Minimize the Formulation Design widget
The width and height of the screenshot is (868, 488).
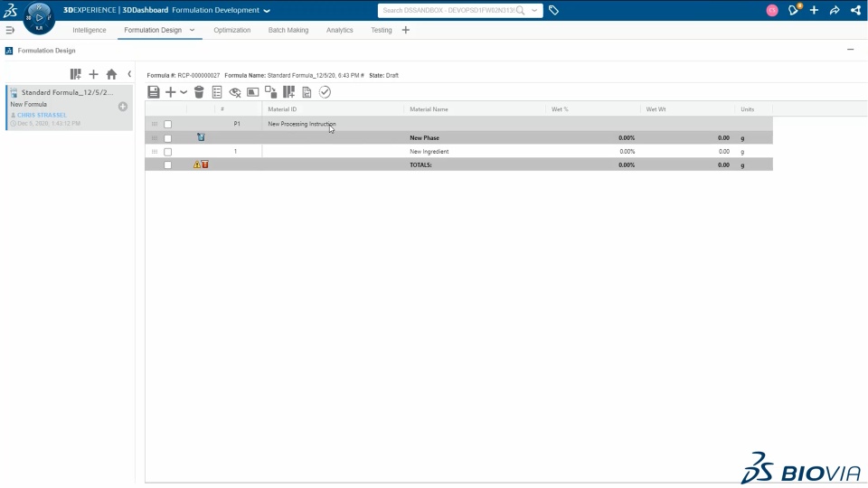coord(850,50)
